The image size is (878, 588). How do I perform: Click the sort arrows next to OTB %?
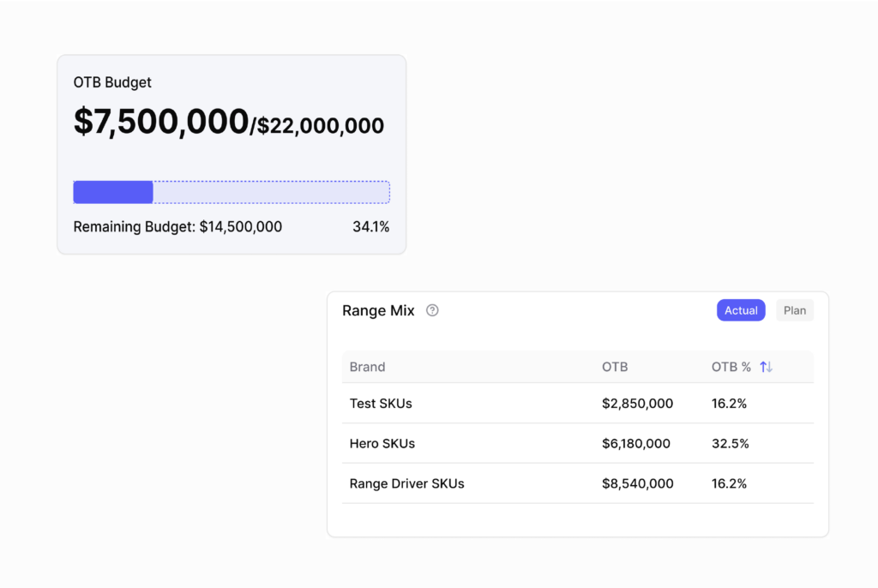point(766,367)
